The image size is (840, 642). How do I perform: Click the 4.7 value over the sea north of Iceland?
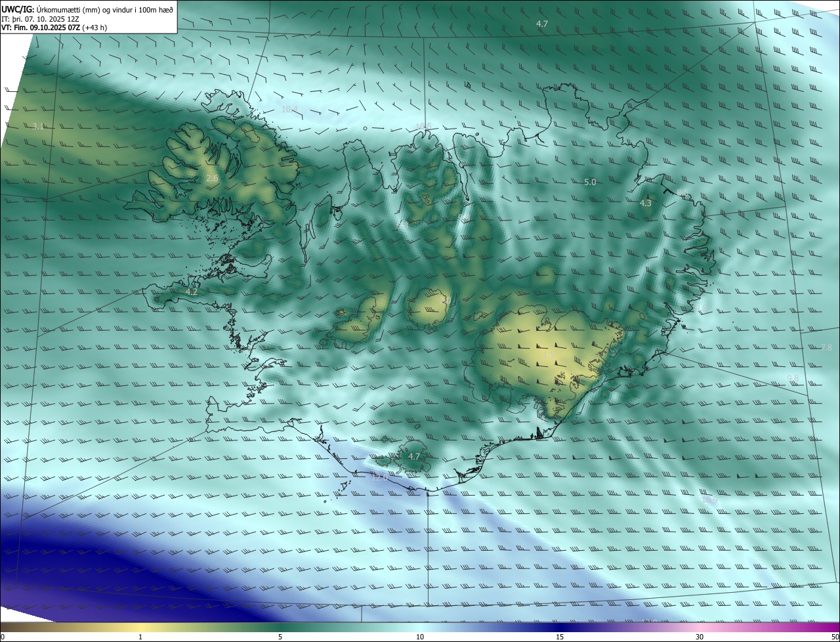pyautogui.click(x=542, y=24)
